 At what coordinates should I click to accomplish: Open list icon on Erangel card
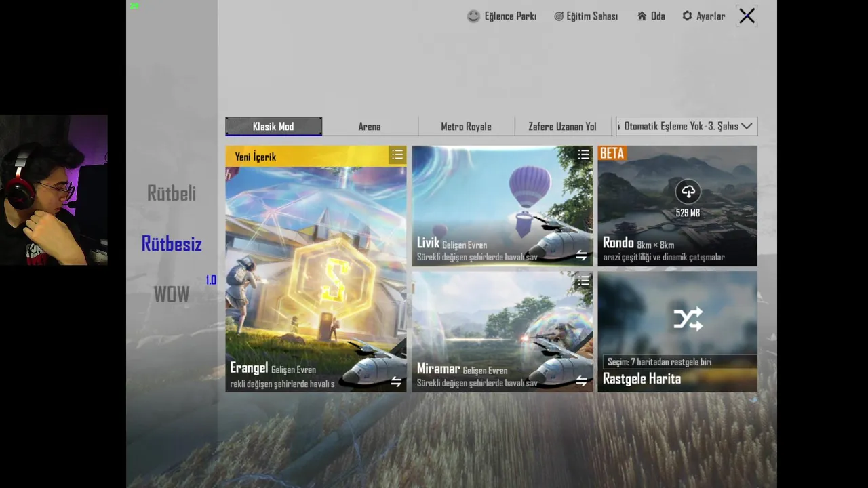pos(397,155)
